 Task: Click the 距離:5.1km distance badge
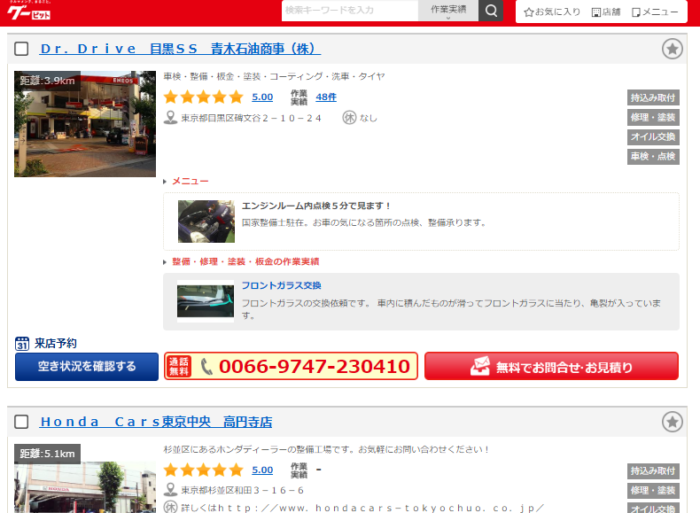tap(47, 454)
